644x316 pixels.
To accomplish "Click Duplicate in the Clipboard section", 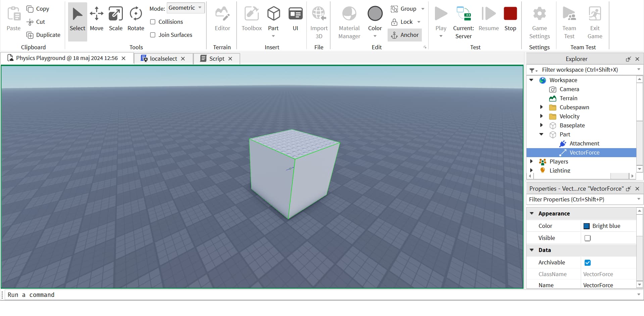I will (x=43, y=35).
